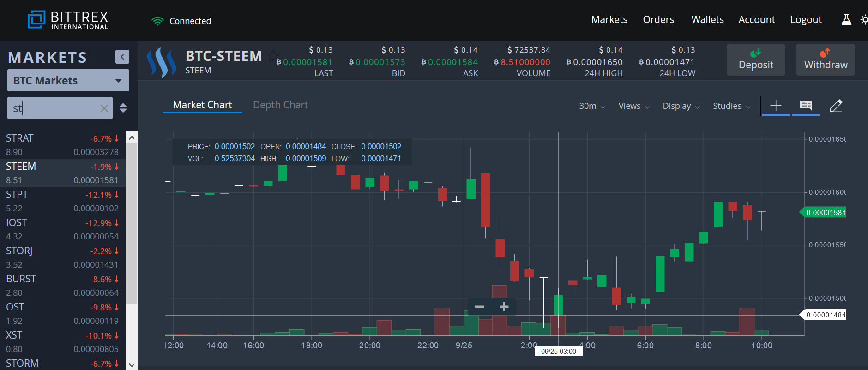868x370 pixels.
Task: Click the 09/25 03:00 time label
Action: pos(559,352)
